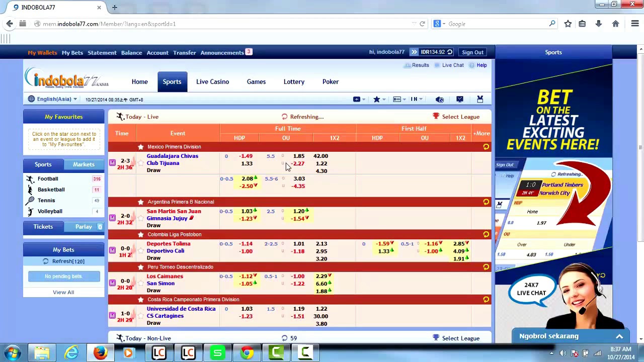Open My Wallets menu
The image size is (644, 362).
coord(42,53)
